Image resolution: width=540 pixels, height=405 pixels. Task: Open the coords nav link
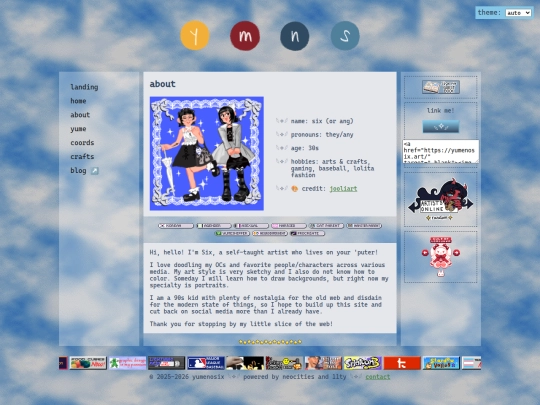[x=82, y=143]
